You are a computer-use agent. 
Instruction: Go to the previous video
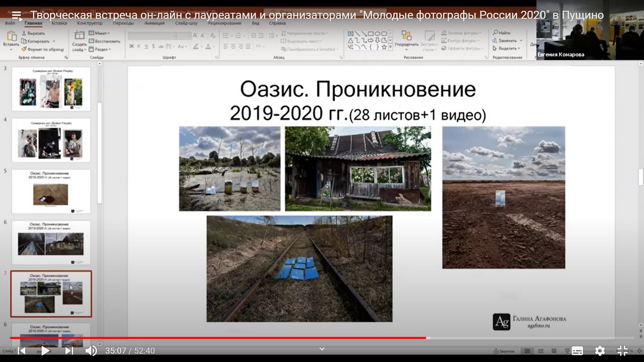[x=21, y=351]
